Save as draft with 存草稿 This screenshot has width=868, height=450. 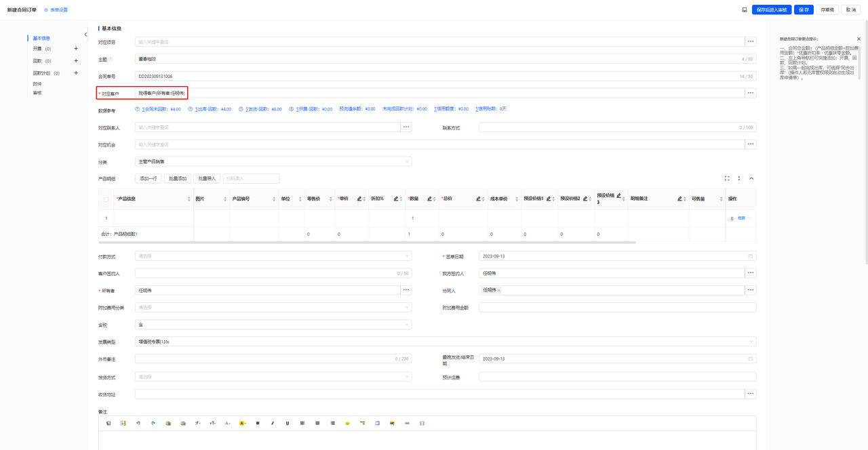(x=827, y=10)
